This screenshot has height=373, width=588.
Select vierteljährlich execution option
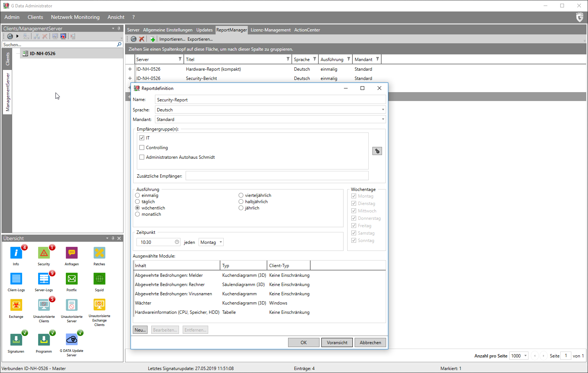241,195
